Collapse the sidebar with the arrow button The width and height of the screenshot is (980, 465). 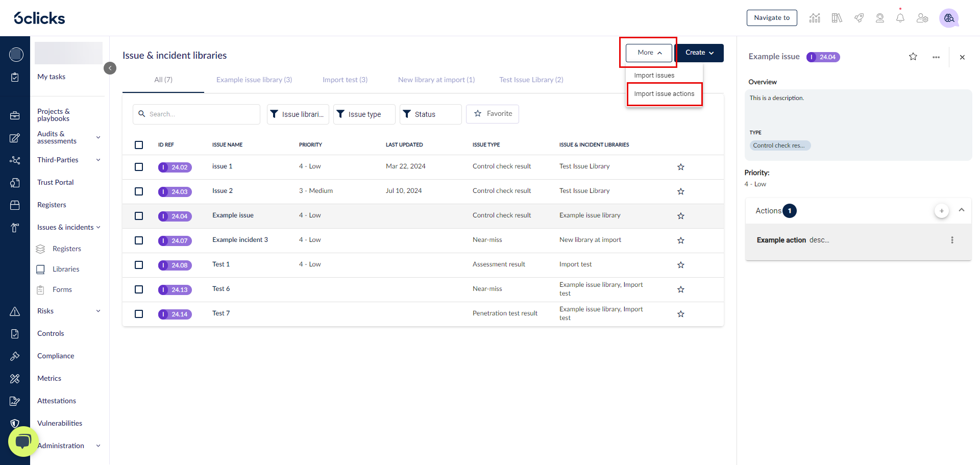110,68
